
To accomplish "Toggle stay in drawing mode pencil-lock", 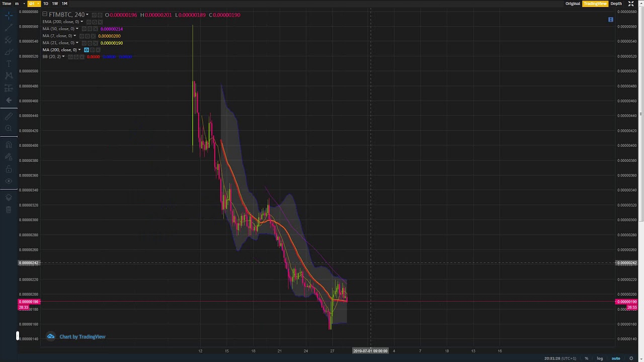I will point(9,157).
